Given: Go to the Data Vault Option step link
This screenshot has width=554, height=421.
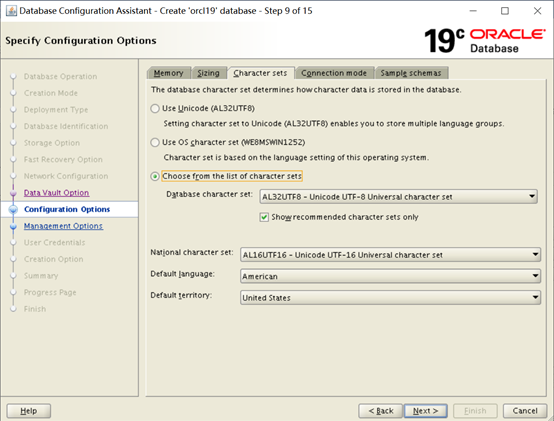Looking at the screenshot, I should pyautogui.click(x=57, y=193).
